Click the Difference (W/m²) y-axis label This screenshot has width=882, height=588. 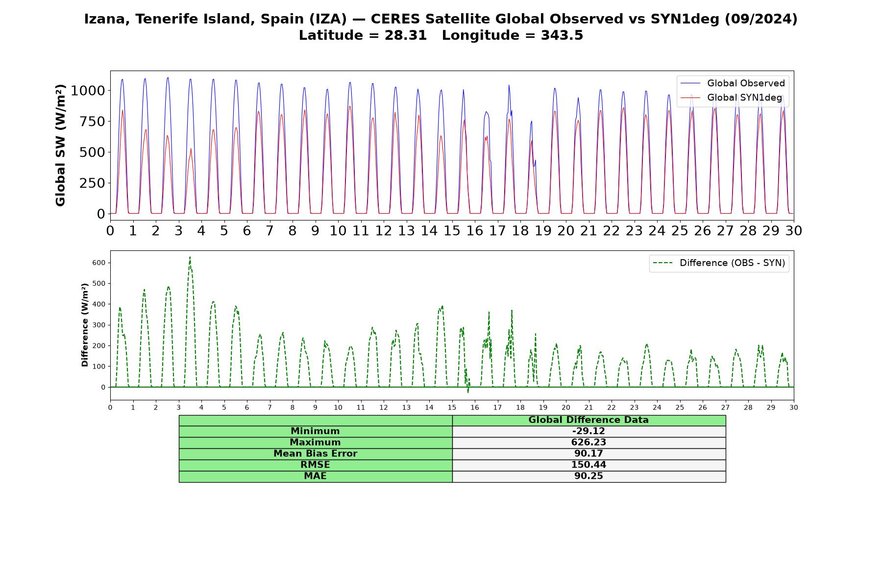click(85, 325)
